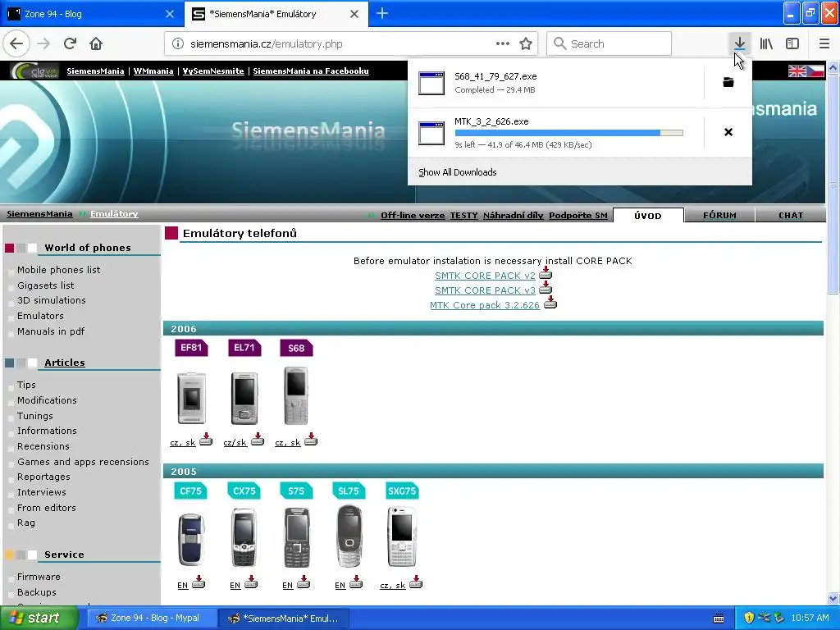
Task: Open page actions three-dot menu
Action: [503, 43]
